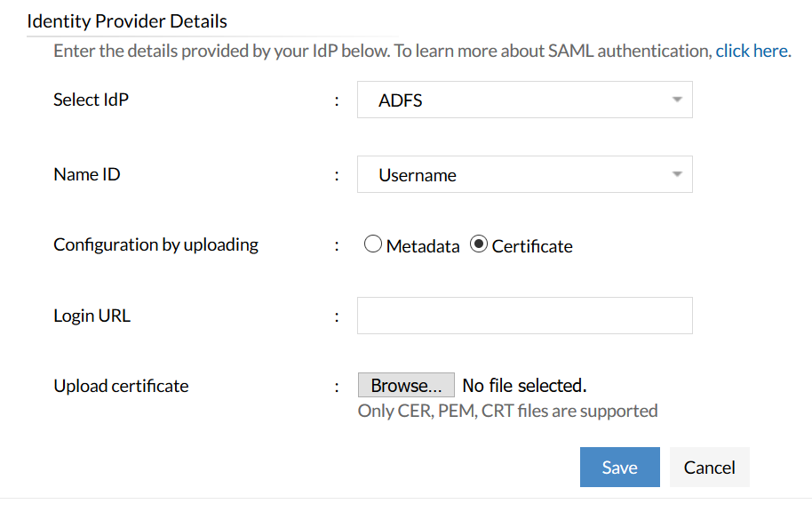Image resolution: width=812 pixels, height=520 pixels.
Task: Click the "No file selected." text
Action: (524, 386)
